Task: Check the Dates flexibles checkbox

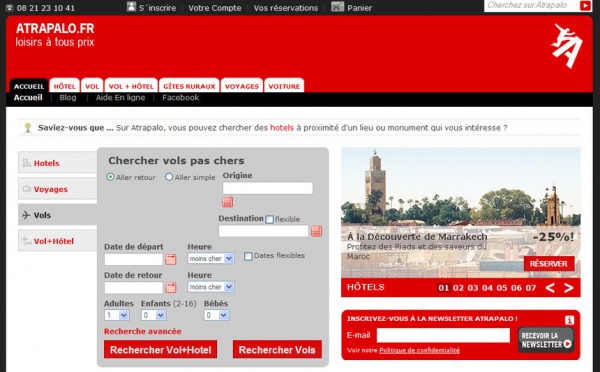Action: [248, 256]
